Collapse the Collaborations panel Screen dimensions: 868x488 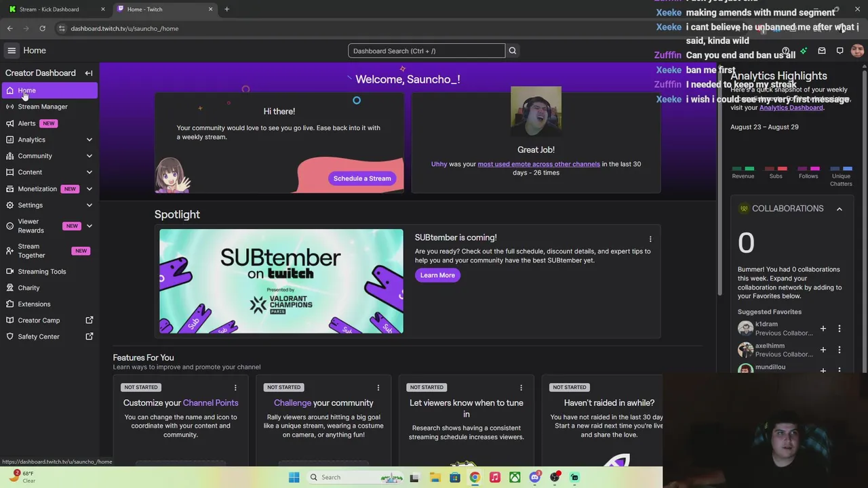(x=839, y=209)
